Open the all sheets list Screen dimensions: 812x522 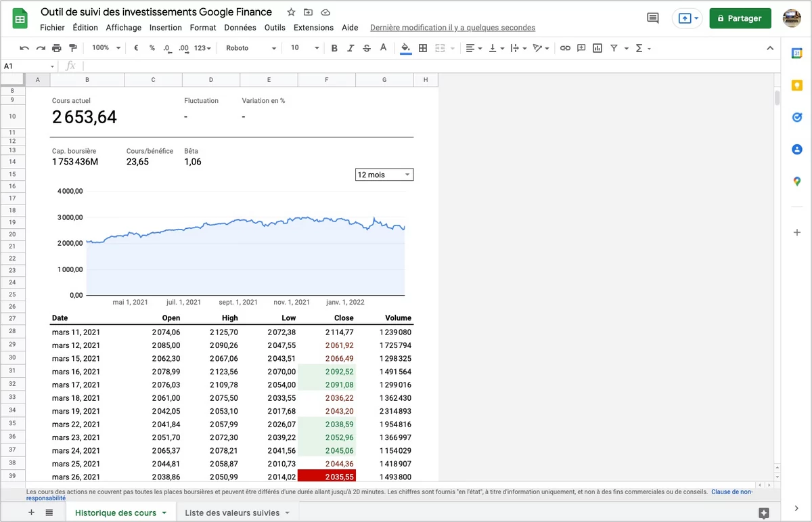49,513
